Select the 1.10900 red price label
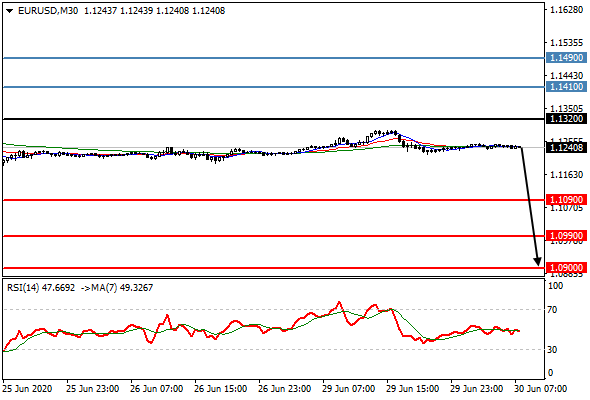 pyautogui.click(x=566, y=199)
